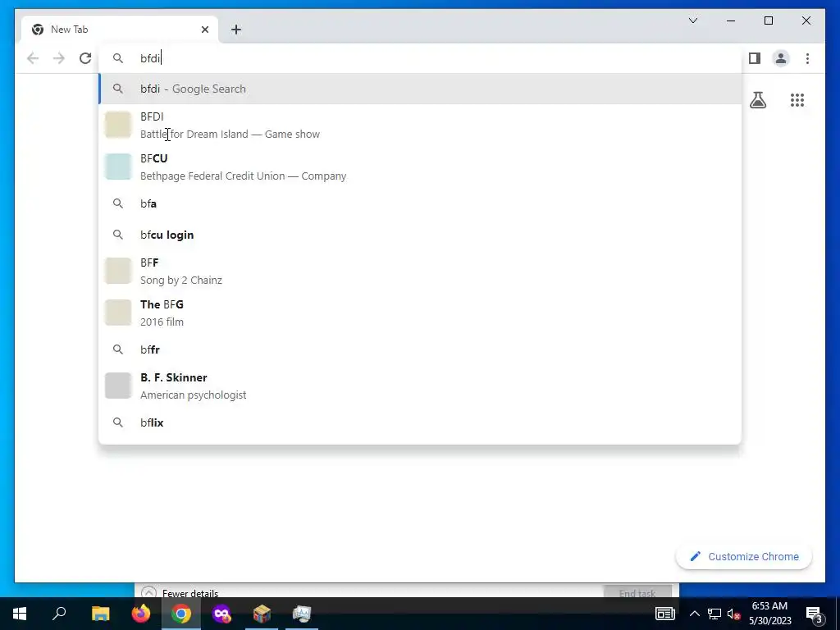Open the clock and date flyout
The image size is (840, 630).
tap(769, 614)
